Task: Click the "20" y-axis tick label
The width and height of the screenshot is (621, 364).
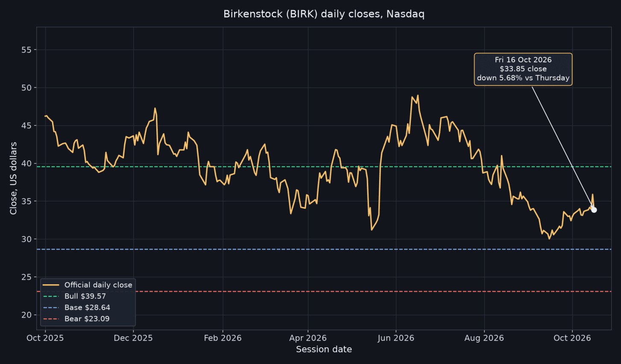Action: coord(26,315)
